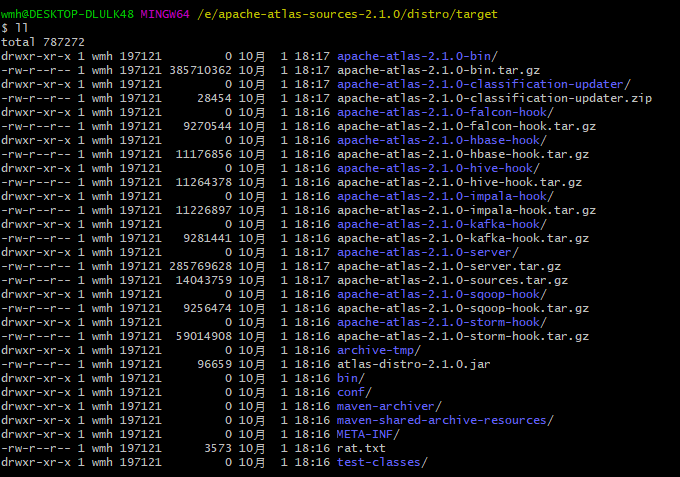Click file size 11264378
Screen dimensions: 680x477
coord(204,182)
